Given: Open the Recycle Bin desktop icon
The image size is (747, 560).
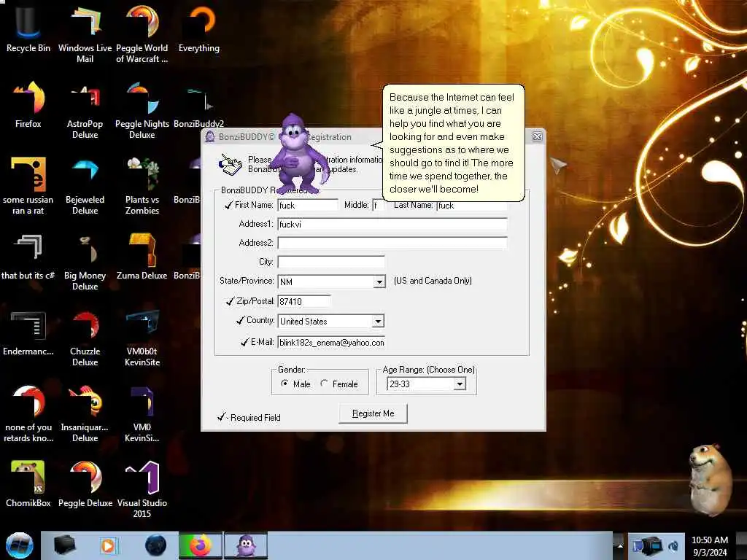Looking at the screenshot, I should coord(28,28).
